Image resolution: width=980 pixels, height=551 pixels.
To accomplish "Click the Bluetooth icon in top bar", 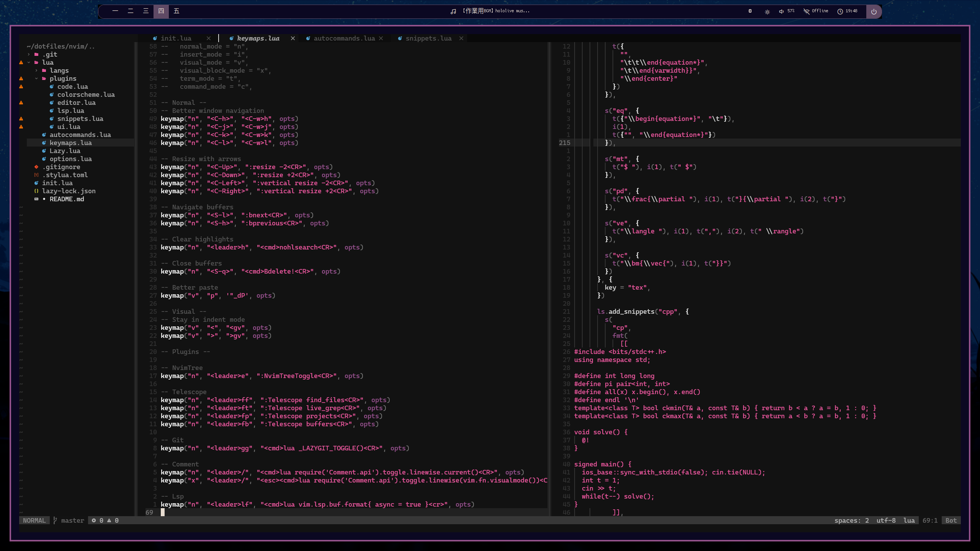I will (x=750, y=11).
